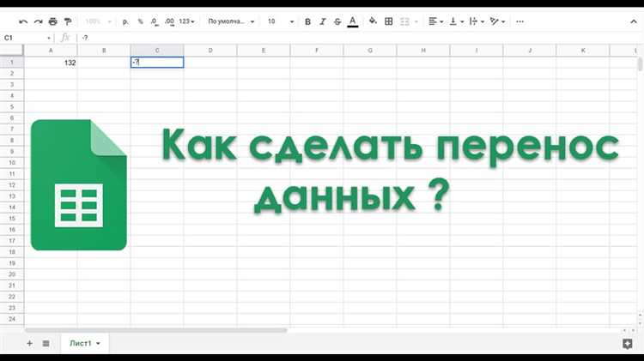Open the 123 number formats dropdown
The width and height of the screenshot is (644, 361).
click(187, 21)
